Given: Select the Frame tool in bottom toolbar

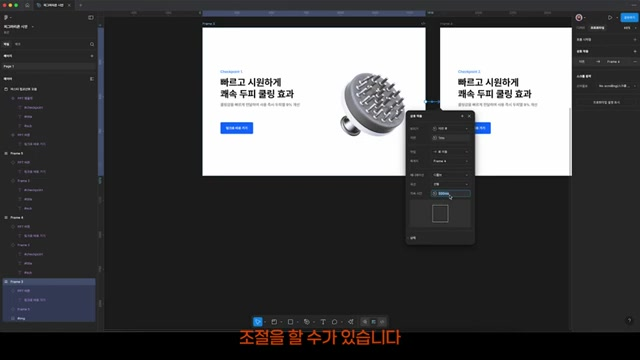Looking at the screenshot, I should [x=274, y=322].
